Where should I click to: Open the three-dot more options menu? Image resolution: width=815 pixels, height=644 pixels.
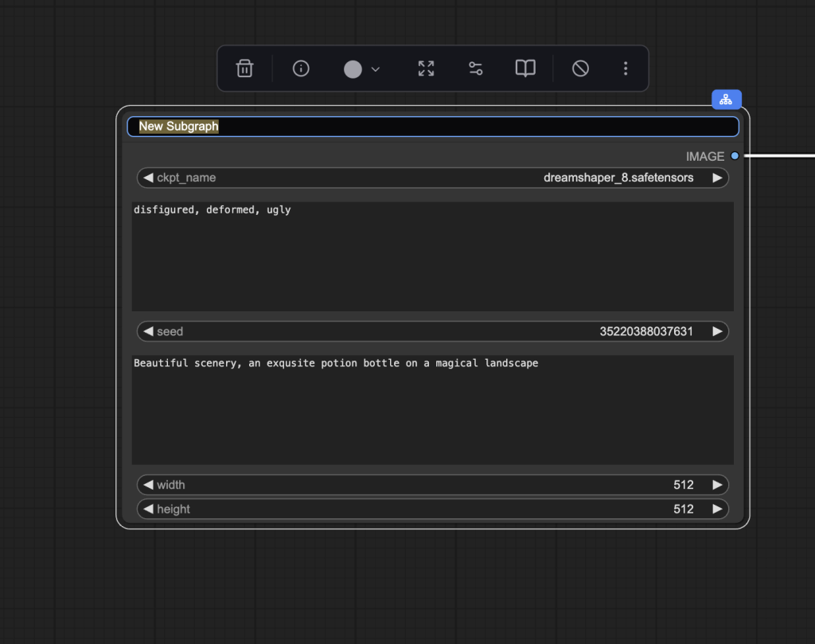pos(626,68)
